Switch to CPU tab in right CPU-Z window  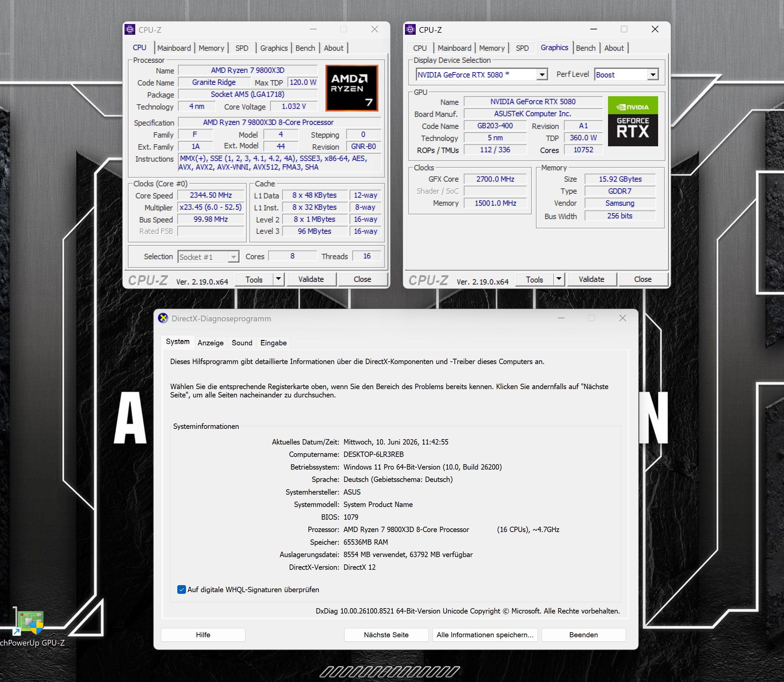click(420, 48)
